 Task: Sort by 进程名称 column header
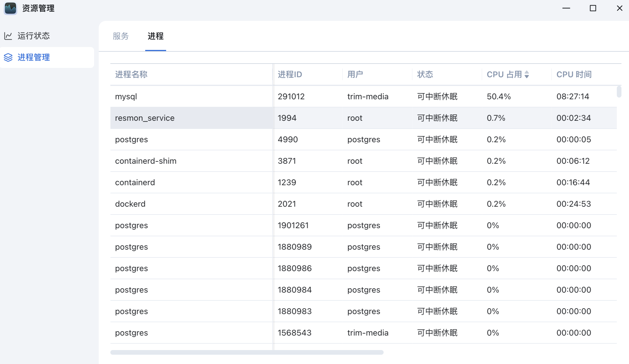point(131,75)
